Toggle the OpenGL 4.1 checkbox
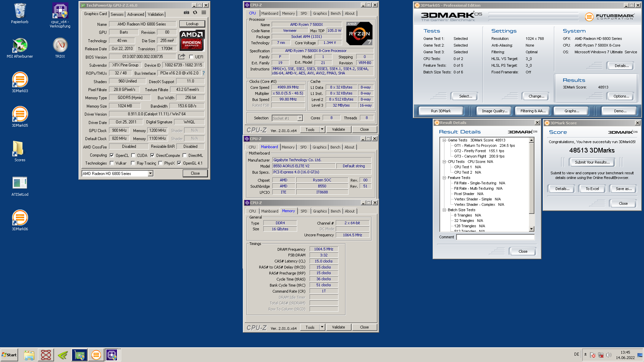The height and width of the screenshot is (362, 644). [x=179, y=163]
